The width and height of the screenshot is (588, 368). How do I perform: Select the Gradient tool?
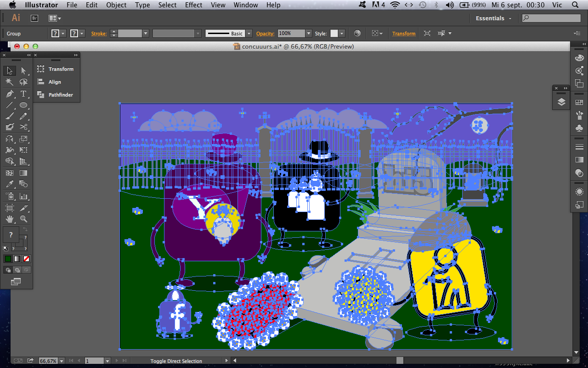click(x=23, y=173)
